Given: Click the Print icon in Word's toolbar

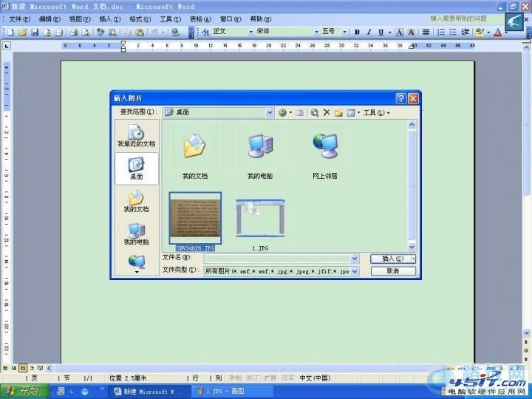Looking at the screenshot, I should 74,33.
